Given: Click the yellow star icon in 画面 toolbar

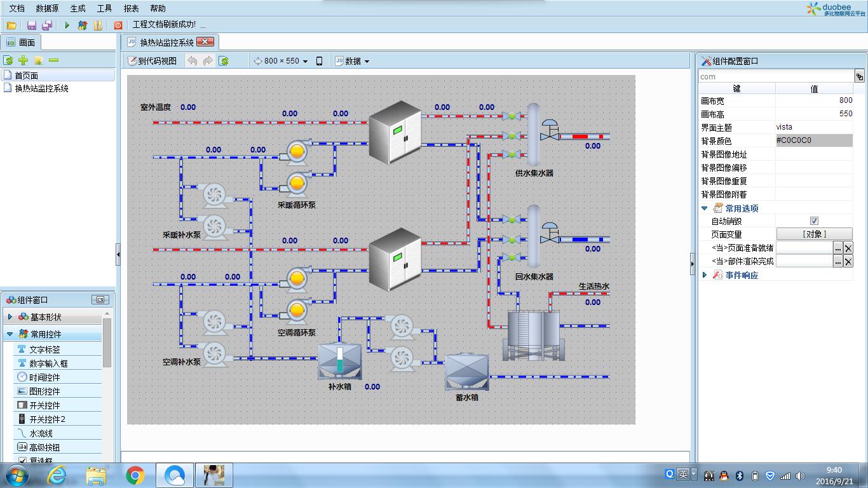Looking at the screenshot, I should (x=39, y=60).
